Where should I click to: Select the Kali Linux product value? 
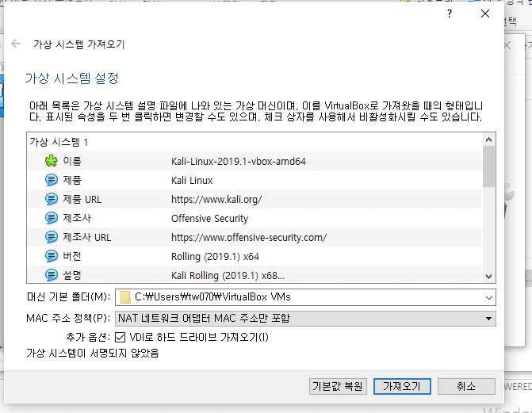point(192,180)
